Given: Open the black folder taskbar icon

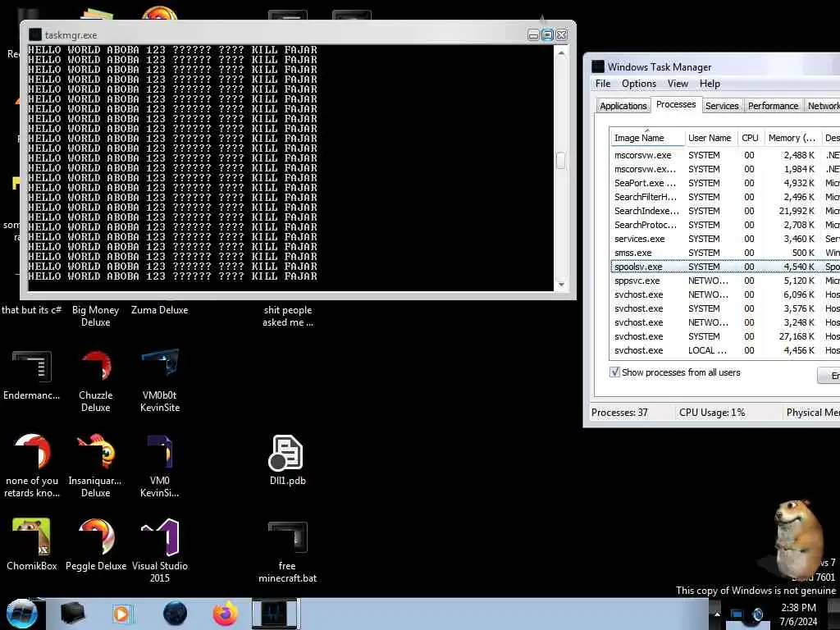Looking at the screenshot, I should click(x=73, y=614).
